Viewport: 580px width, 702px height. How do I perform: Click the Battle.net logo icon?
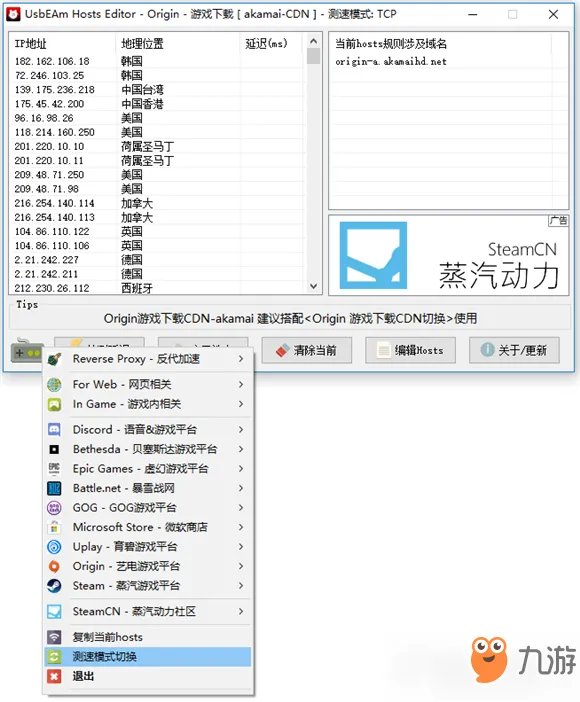pos(54,488)
